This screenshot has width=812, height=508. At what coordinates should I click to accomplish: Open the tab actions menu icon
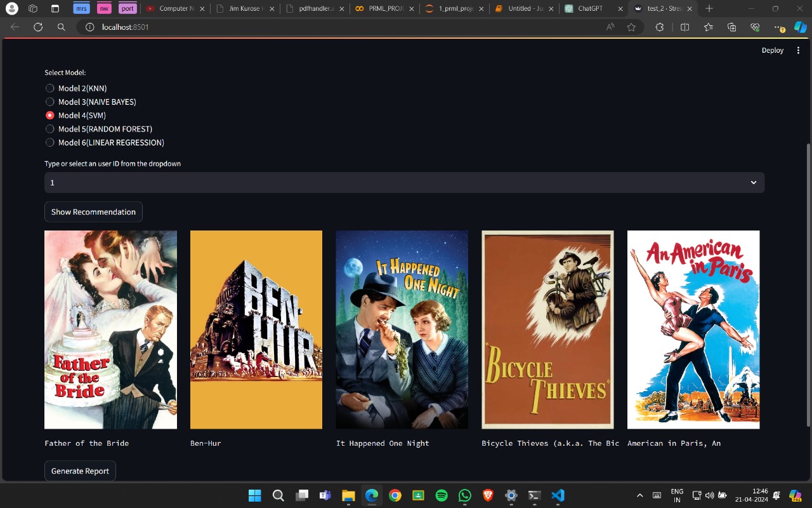click(x=55, y=9)
